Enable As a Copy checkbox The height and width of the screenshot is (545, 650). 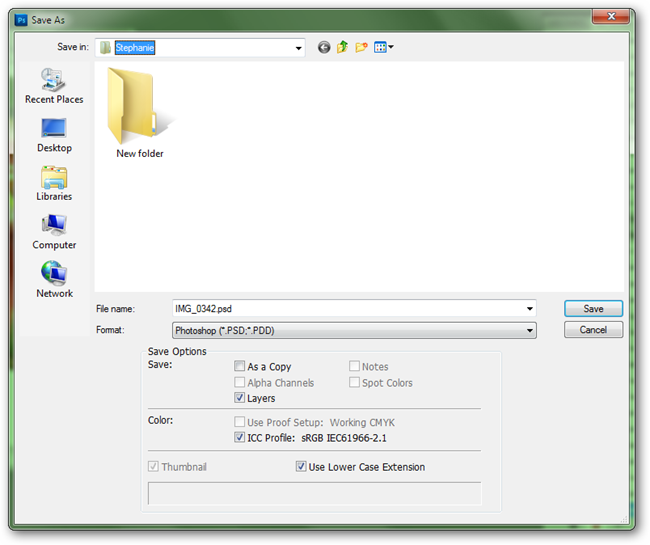click(x=239, y=366)
